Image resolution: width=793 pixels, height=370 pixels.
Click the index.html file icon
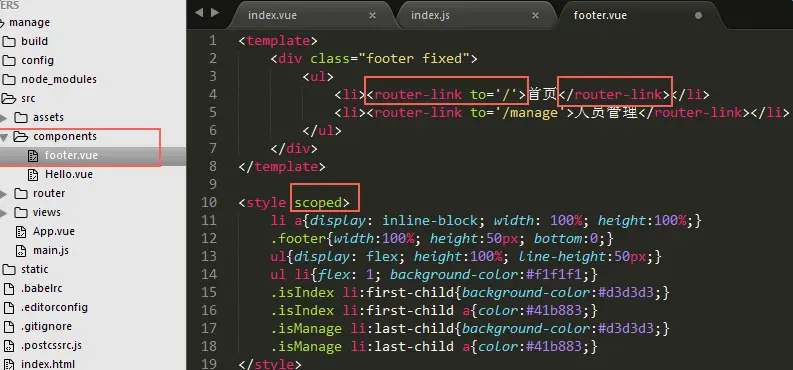[x=9, y=364]
